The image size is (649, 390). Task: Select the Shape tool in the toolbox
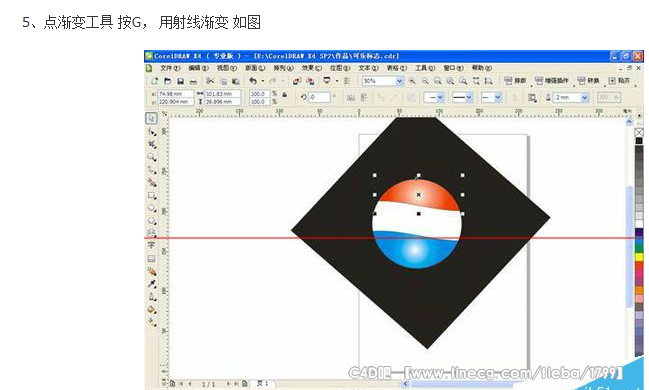(x=151, y=132)
